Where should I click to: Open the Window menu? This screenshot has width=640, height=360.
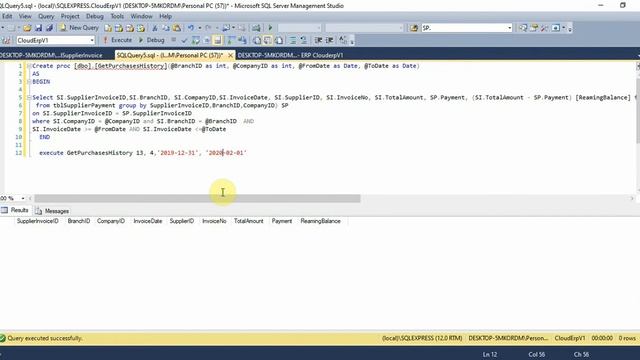point(141,16)
